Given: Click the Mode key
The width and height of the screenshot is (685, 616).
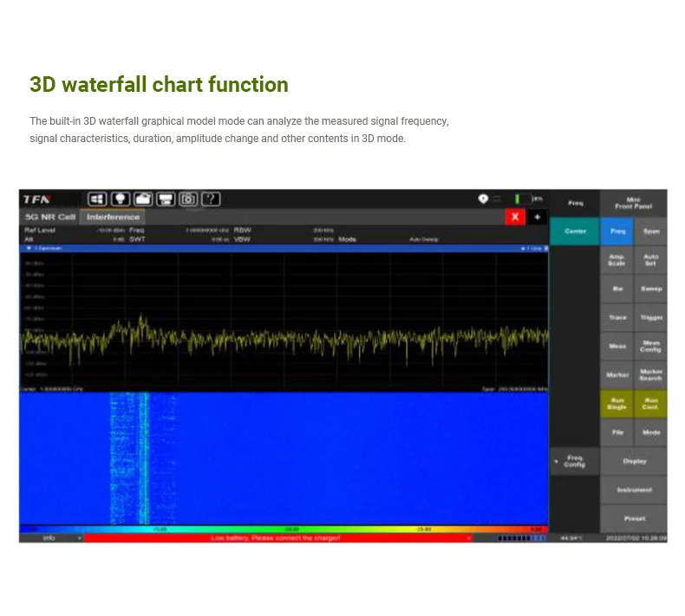Looking at the screenshot, I should pos(650,432).
